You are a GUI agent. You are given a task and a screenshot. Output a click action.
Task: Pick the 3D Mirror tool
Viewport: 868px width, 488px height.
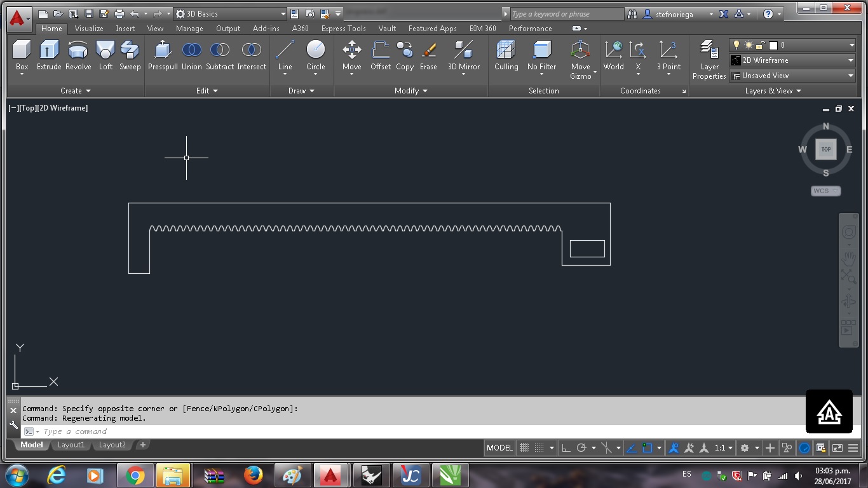click(464, 56)
